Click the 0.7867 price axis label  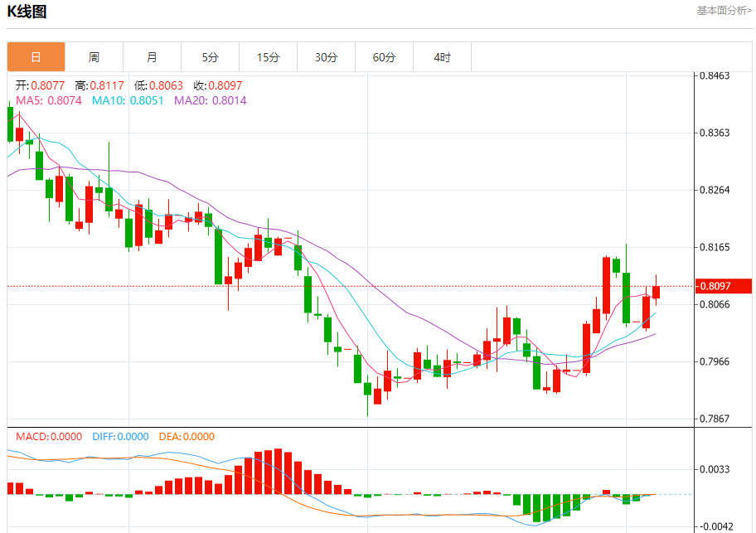click(715, 419)
